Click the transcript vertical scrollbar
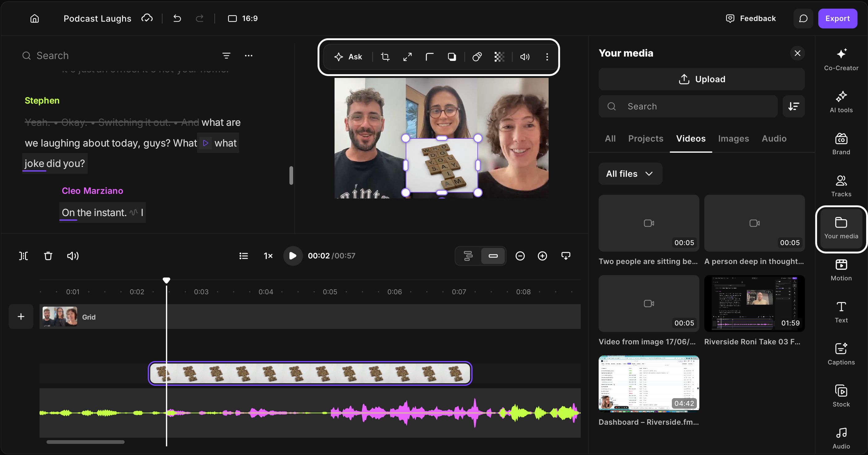 [x=291, y=175]
